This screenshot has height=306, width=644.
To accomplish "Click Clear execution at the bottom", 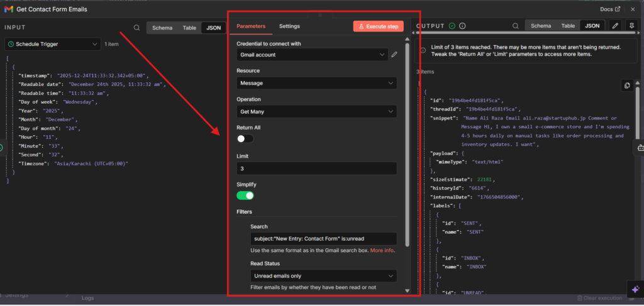I will pyautogui.click(x=599, y=298).
